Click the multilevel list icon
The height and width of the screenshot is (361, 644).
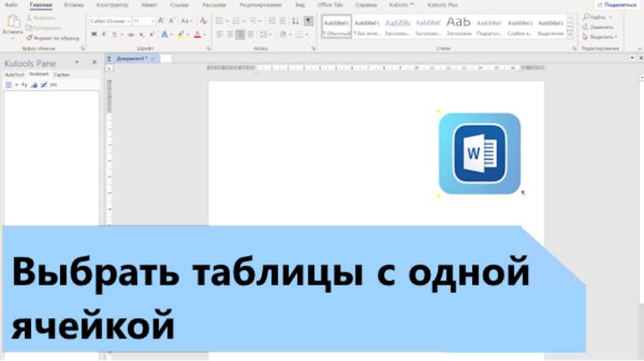253,21
